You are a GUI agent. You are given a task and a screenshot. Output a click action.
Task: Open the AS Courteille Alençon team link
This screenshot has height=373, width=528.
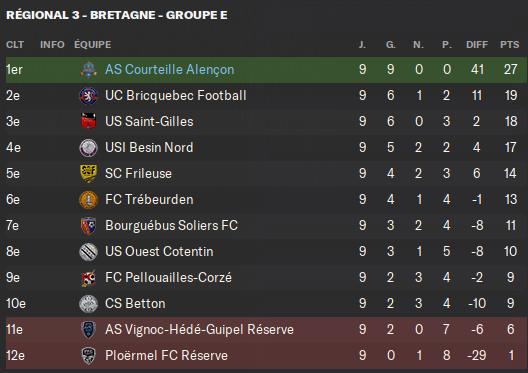point(169,69)
